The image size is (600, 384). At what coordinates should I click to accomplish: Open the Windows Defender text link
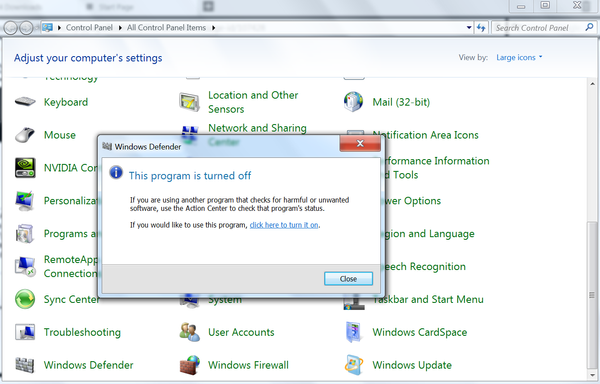(x=88, y=365)
